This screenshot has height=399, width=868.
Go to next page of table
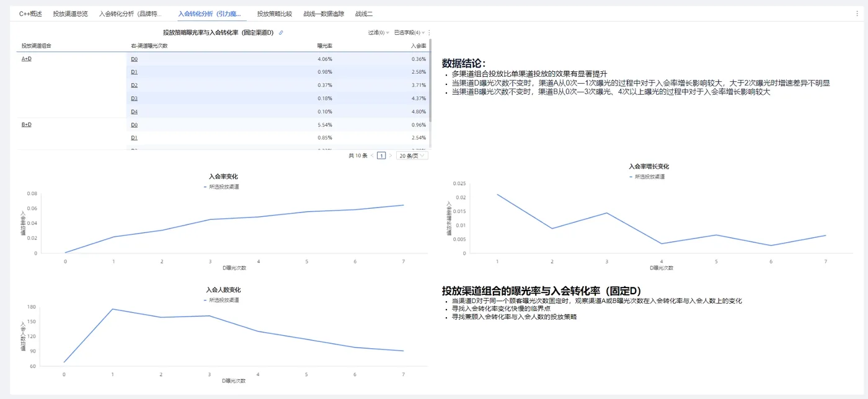[391, 156]
